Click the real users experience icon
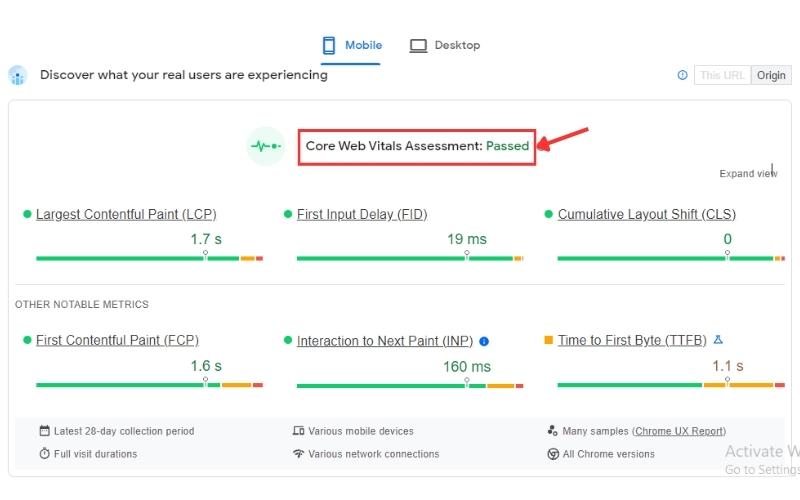800x500 pixels. (17, 75)
